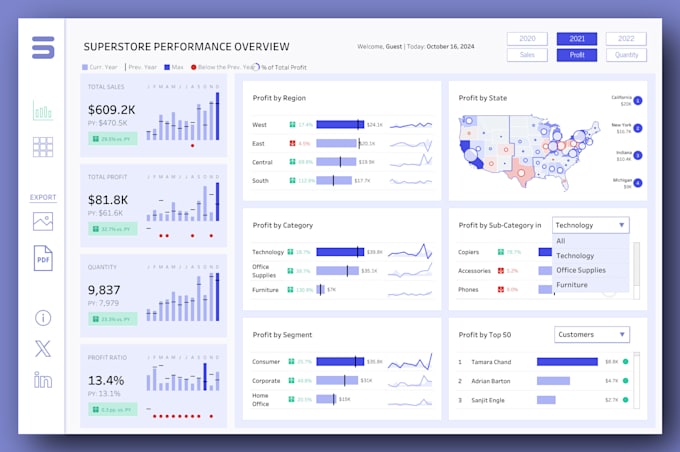The width and height of the screenshot is (680, 452).
Task: Click green status dot for Sanjit Engle
Action: [x=625, y=400]
